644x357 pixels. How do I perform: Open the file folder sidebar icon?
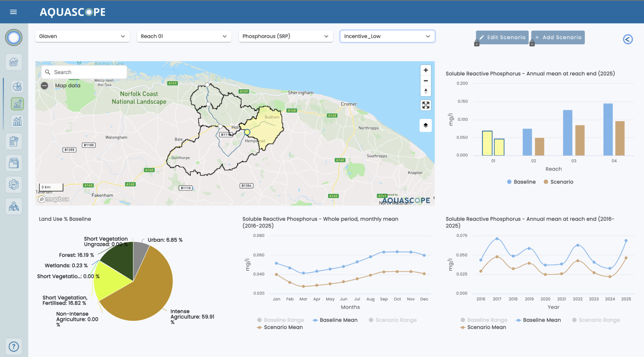tap(14, 163)
